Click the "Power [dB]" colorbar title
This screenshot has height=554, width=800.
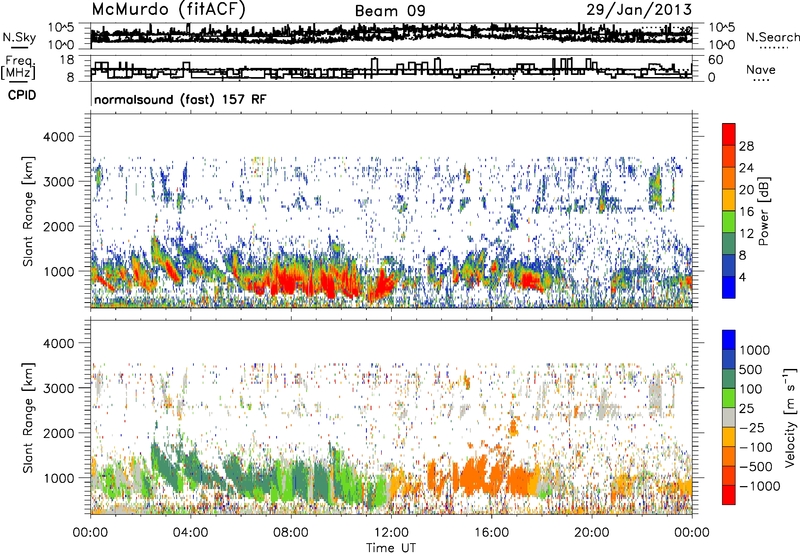point(764,211)
